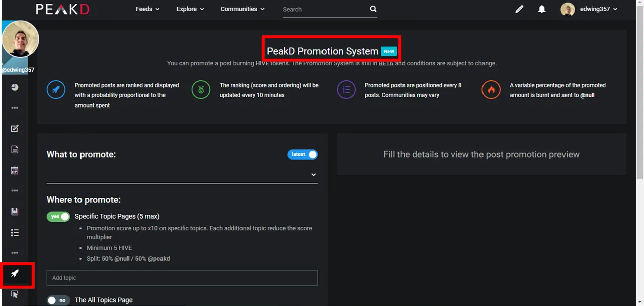Open the Feeds dropdown menu
The height and width of the screenshot is (306, 644).
(147, 9)
